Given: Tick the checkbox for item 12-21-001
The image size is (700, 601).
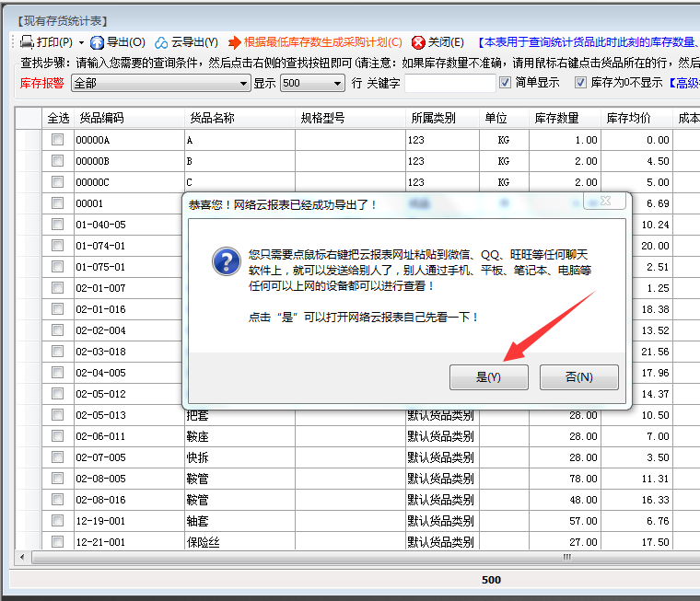Looking at the screenshot, I should coord(57,542).
